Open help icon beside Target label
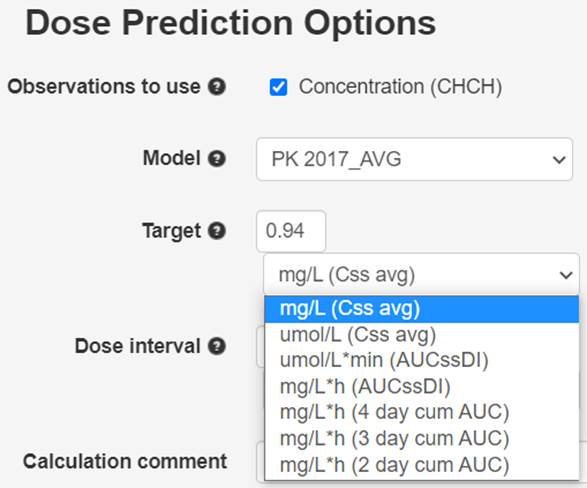Screen dimensions: 587x488 (217, 231)
